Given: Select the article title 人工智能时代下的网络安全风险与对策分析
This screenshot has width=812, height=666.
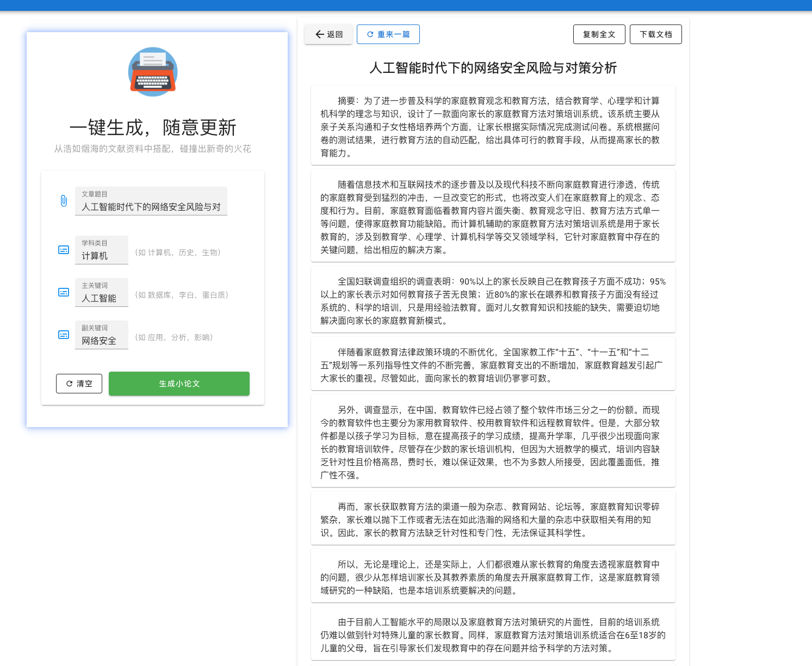Looking at the screenshot, I should [x=493, y=69].
